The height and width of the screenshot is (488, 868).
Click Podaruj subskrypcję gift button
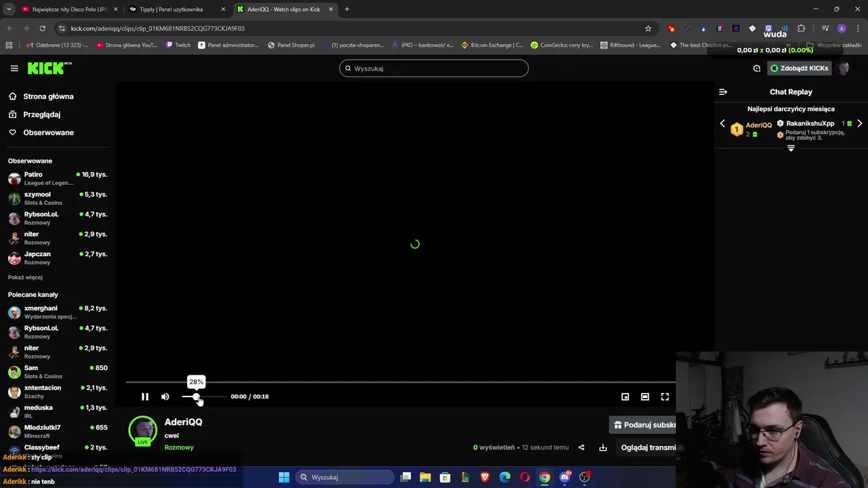point(643,425)
